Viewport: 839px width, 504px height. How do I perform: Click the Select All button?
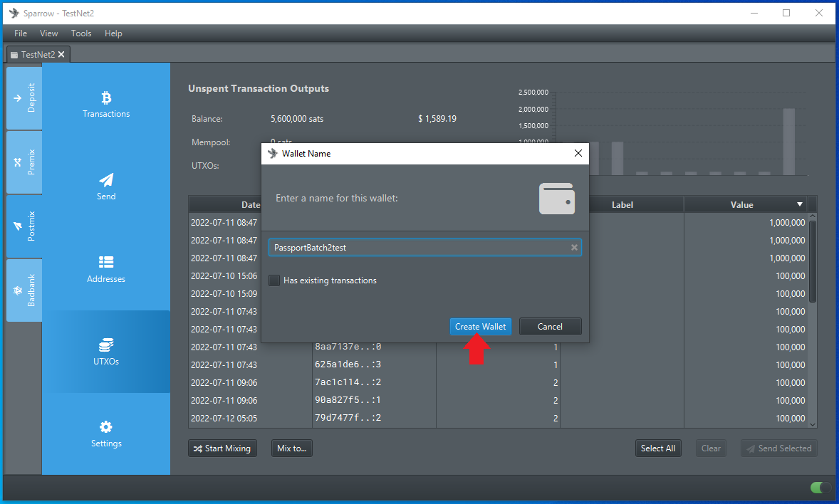658,448
